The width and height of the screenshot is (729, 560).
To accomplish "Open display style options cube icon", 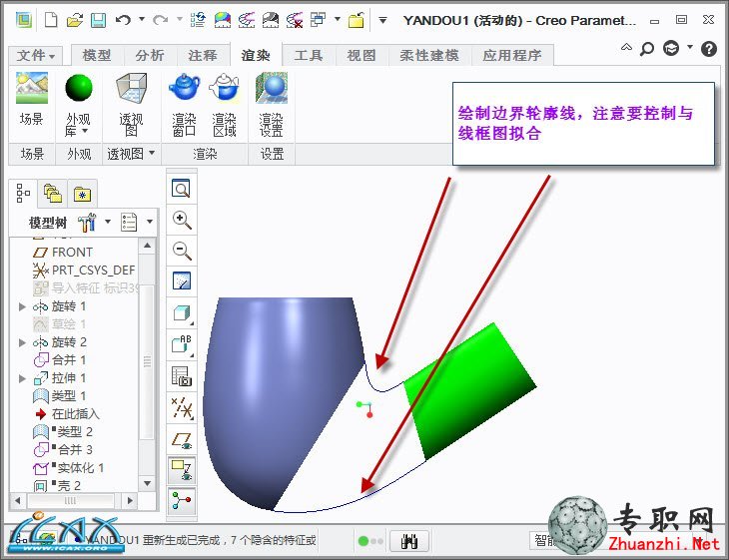I will click(x=182, y=313).
